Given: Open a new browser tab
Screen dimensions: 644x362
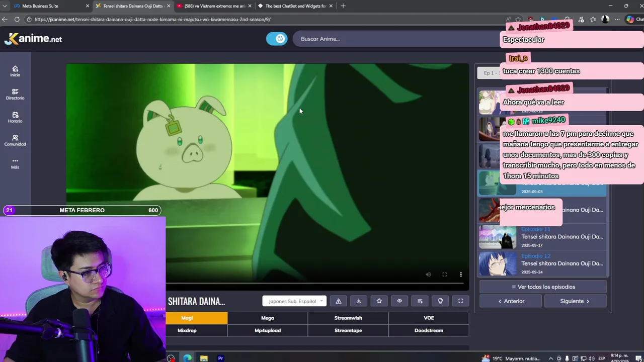Looking at the screenshot, I should pyautogui.click(x=343, y=6).
